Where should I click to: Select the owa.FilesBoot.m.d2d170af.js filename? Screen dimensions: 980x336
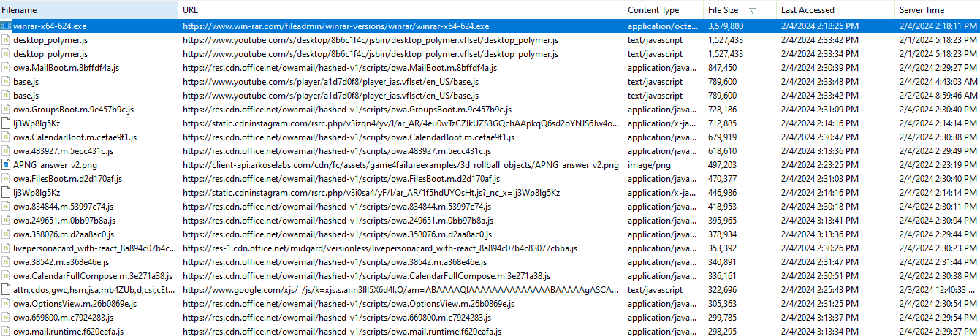(x=67, y=178)
